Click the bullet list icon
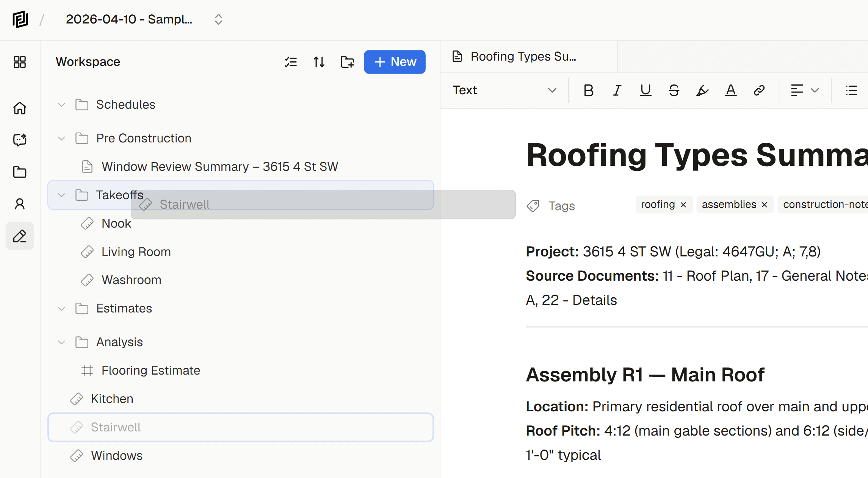The width and height of the screenshot is (868, 478). 851,91
